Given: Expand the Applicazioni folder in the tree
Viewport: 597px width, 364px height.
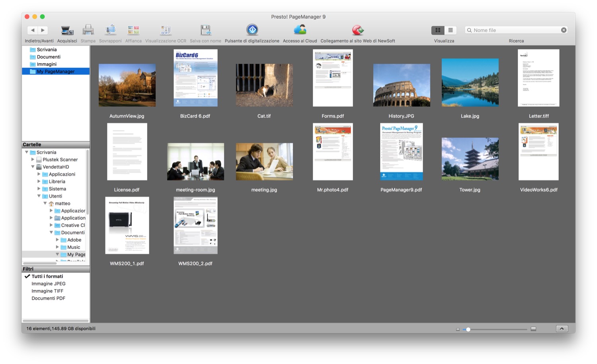Looking at the screenshot, I should (39, 174).
